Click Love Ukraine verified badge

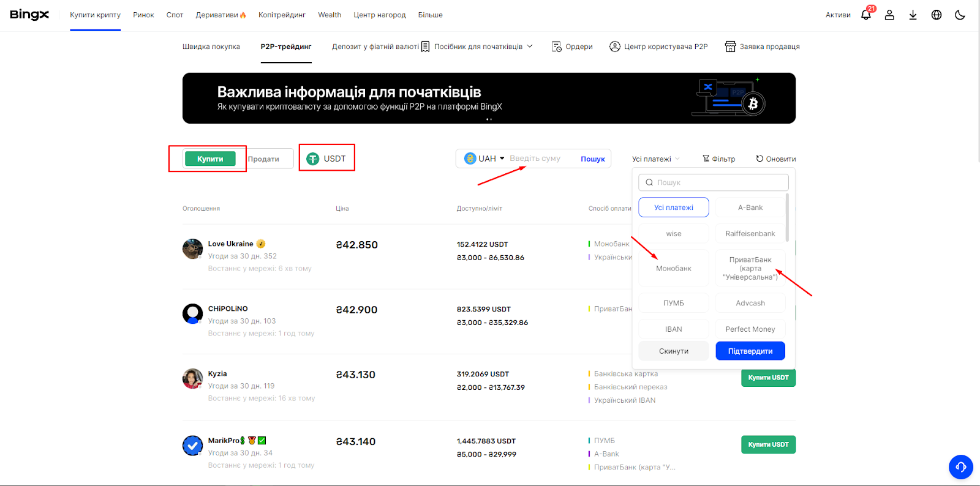coord(261,244)
